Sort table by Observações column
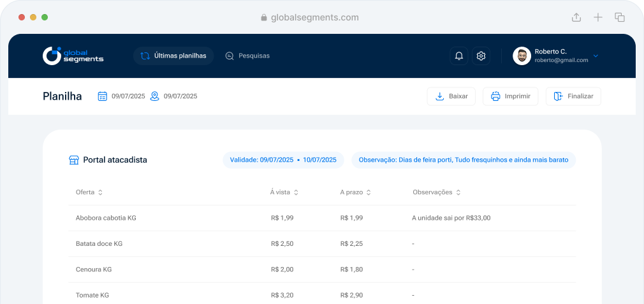The image size is (644, 304). tap(458, 192)
